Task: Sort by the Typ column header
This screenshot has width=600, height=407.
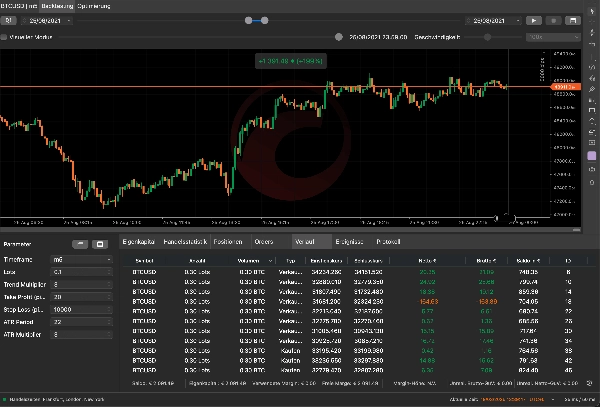Action: coord(291,261)
